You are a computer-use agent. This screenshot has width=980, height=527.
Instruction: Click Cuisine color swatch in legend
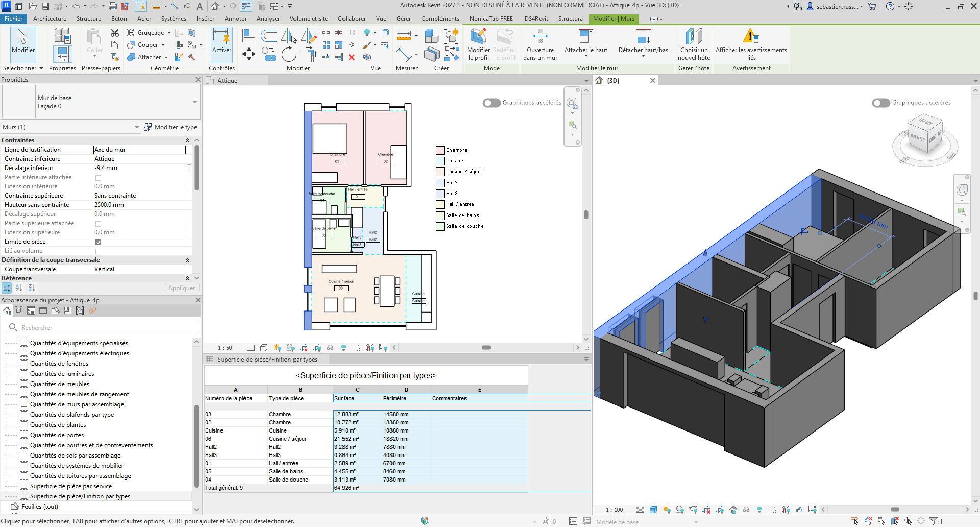click(440, 161)
